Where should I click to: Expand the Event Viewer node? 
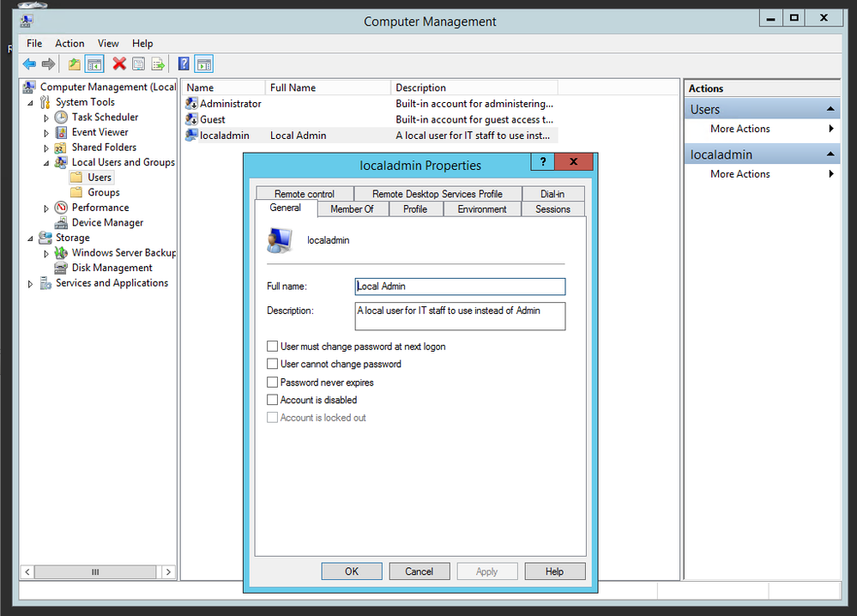coord(46,133)
